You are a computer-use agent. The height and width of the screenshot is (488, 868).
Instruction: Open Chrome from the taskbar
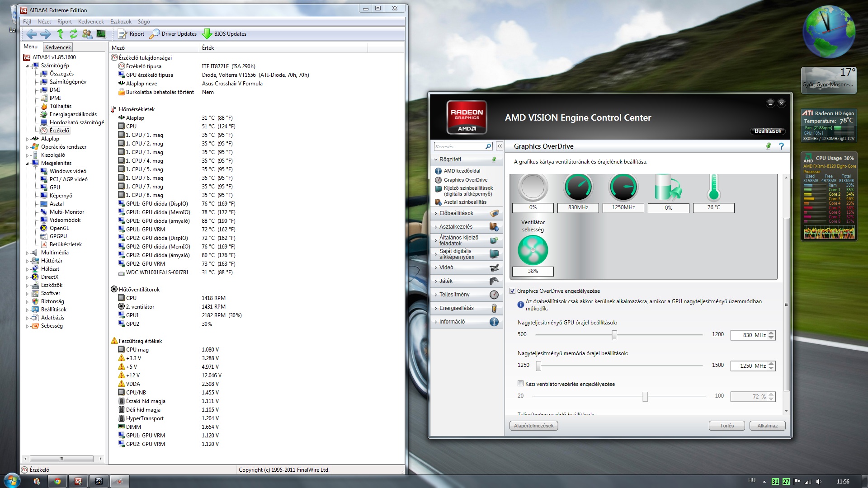pos(57,481)
